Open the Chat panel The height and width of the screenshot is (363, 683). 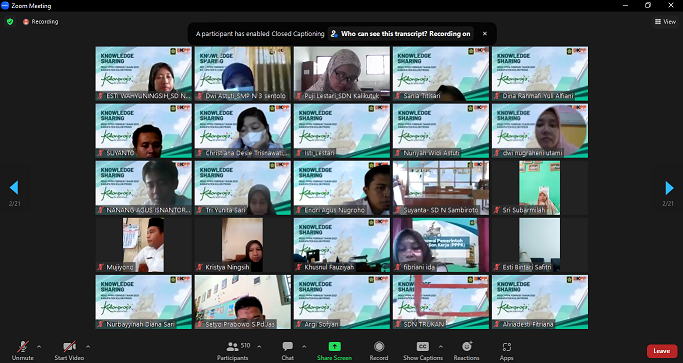[287, 351]
